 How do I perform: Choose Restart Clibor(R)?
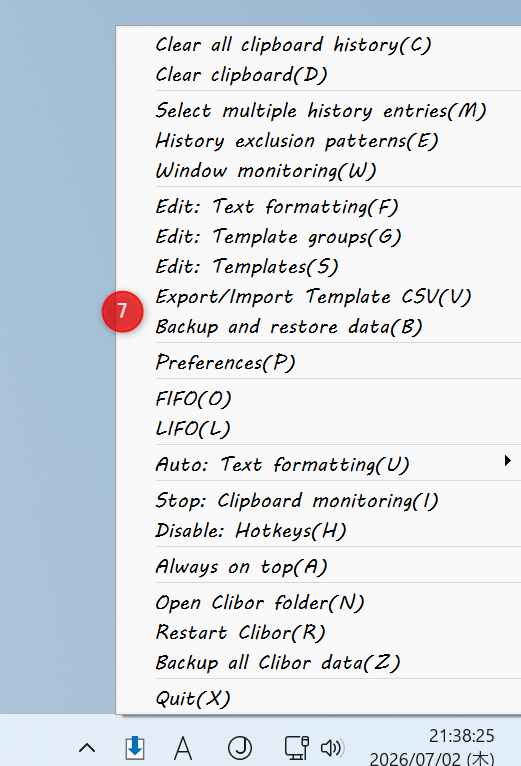coord(319,633)
